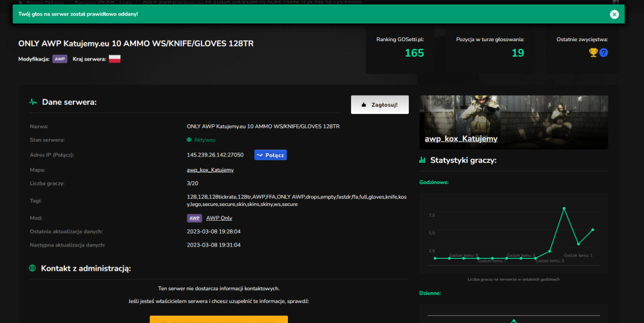The width and height of the screenshot is (644, 323).
Task: Click the gold trophy icon
Action: point(593,53)
